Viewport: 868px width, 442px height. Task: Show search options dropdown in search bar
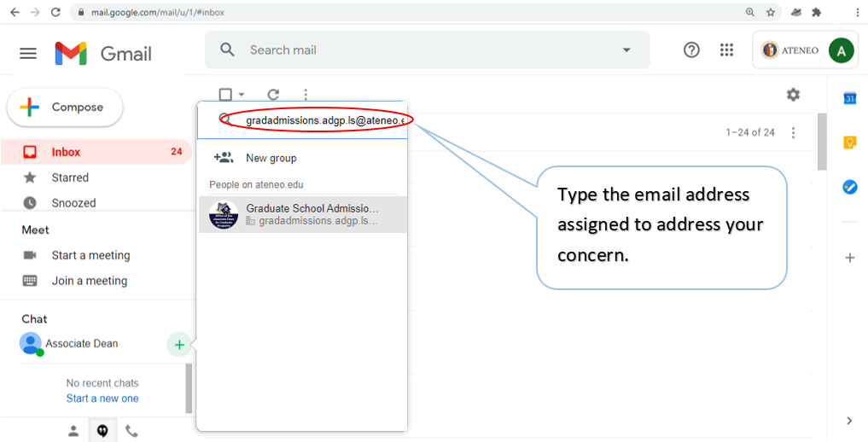pyautogui.click(x=627, y=50)
